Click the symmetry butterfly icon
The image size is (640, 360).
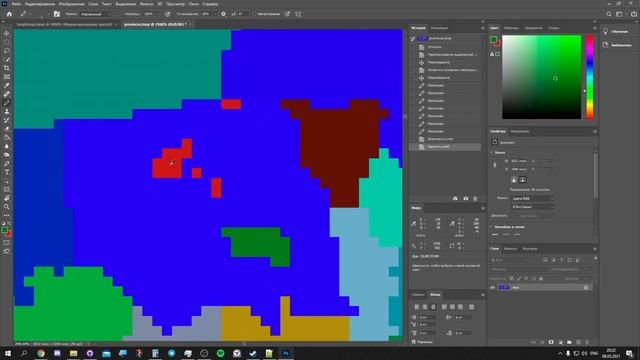tap(298, 14)
